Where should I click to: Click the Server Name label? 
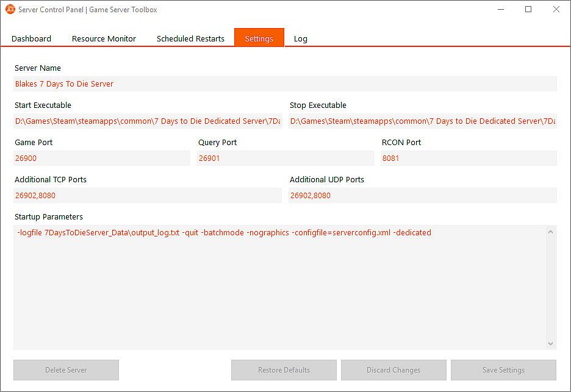(x=37, y=68)
